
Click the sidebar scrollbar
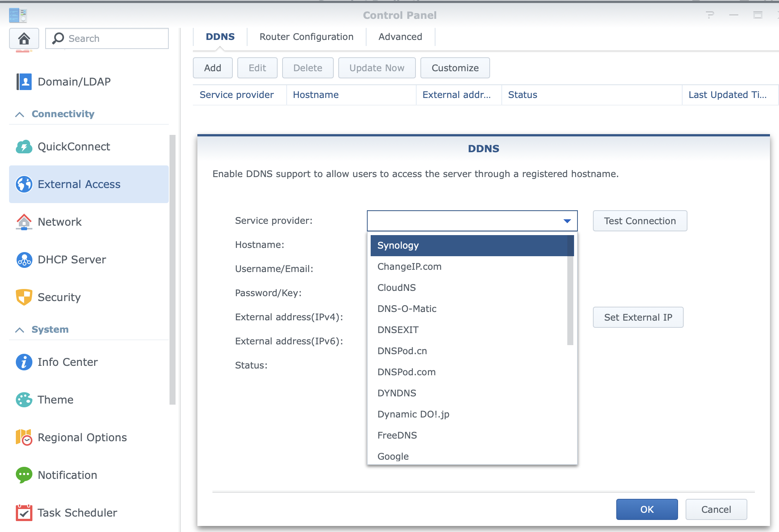pyautogui.click(x=173, y=270)
